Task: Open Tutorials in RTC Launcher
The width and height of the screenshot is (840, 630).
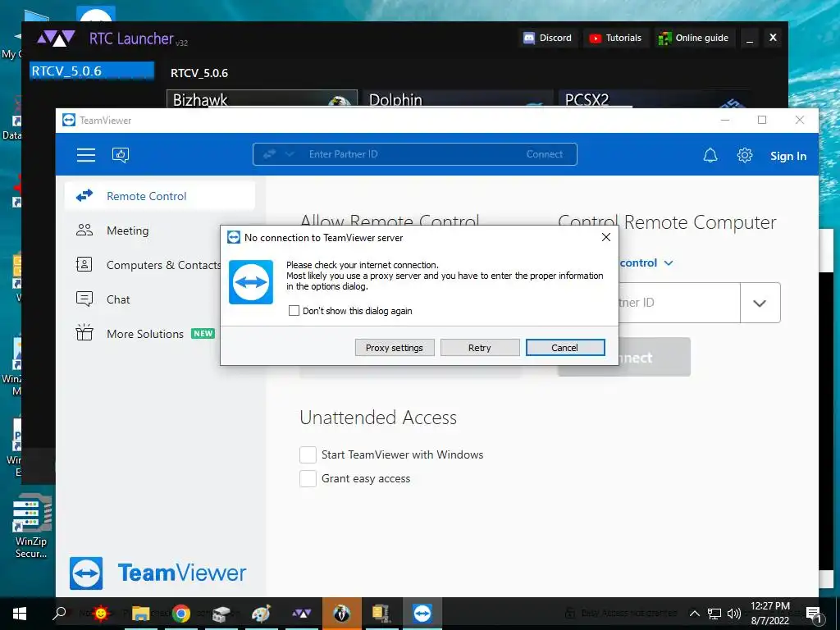Action: pos(615,38)
